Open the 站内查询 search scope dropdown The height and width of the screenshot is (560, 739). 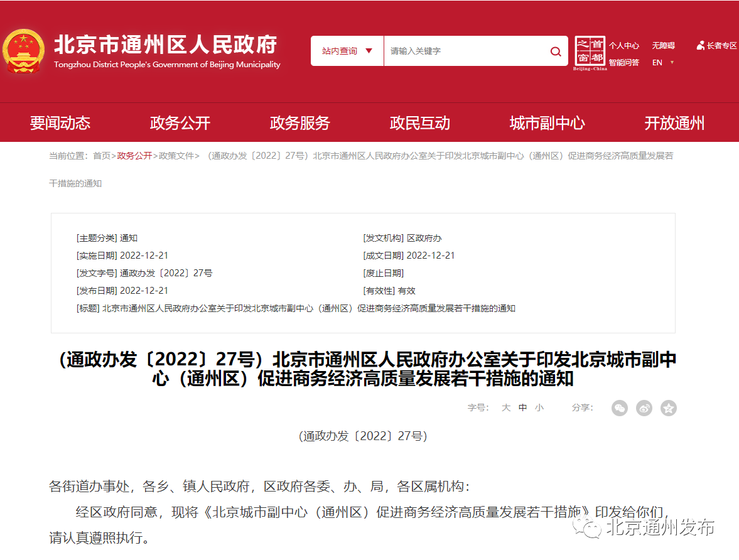347,51
